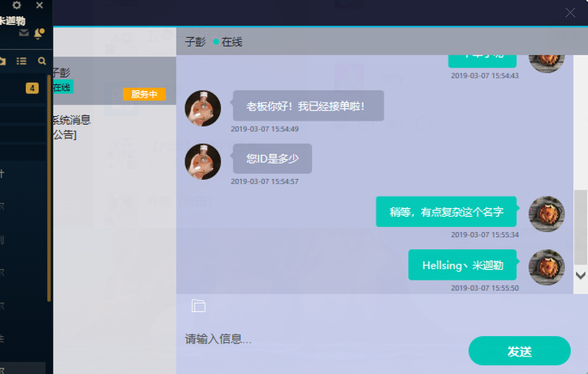Screen dimensions: 588x374
Task: Click the 请输入信息 message input field
Action: coord(322,339)
